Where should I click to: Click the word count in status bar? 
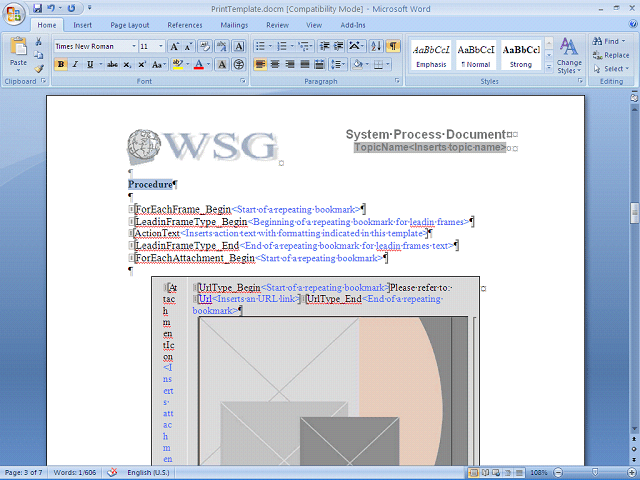point(75,473)
